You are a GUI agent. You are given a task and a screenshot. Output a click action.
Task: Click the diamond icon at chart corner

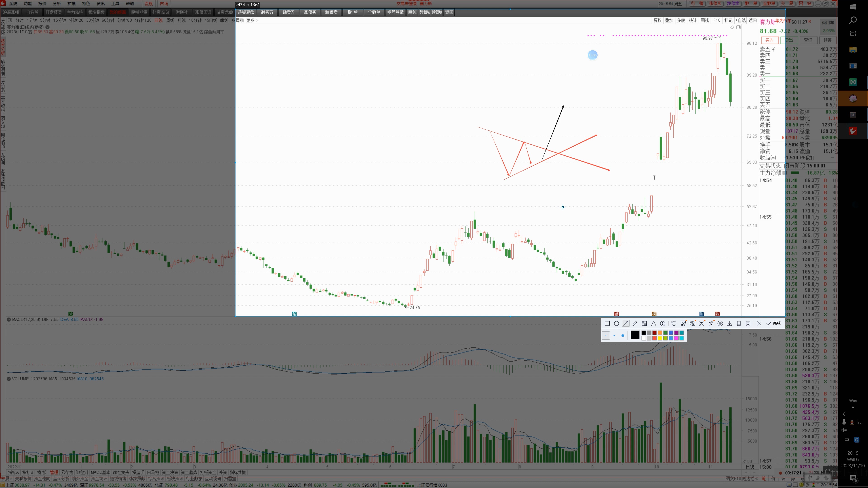[732, 27]
